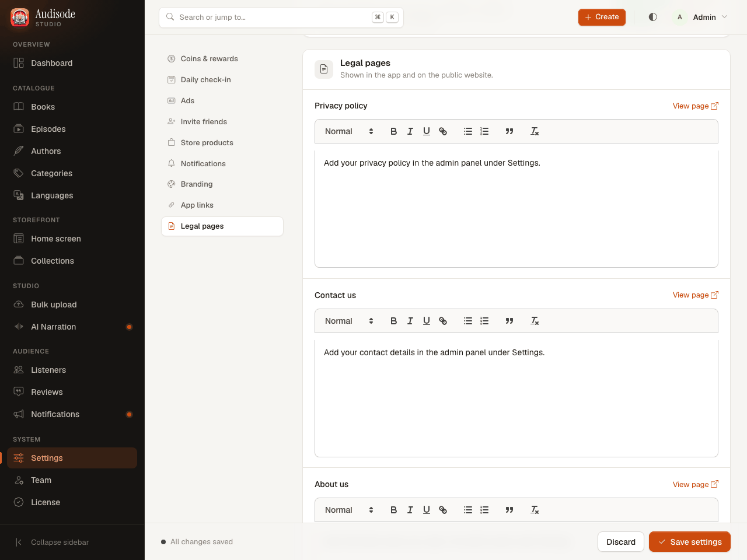This screenshot has height=560, width=747.
Task: Open the Admin account menu
Action: click(700, 17)
